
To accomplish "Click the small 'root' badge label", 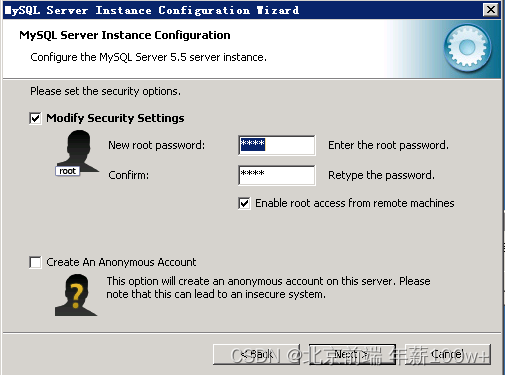I will point(67,171).
